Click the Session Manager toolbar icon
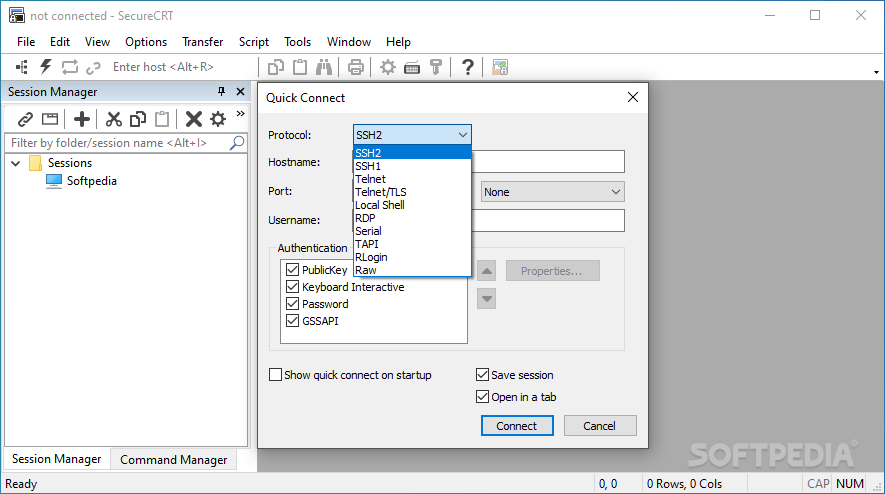 click(21, 67)
